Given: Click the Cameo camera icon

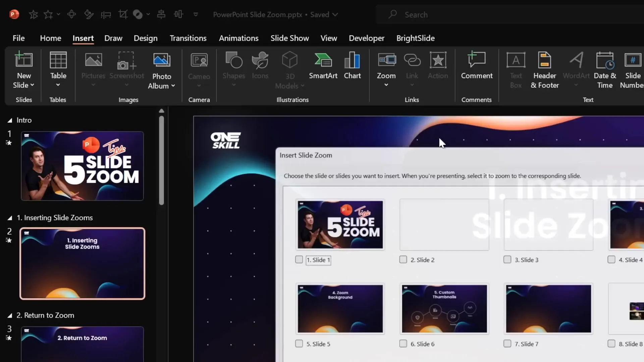Looking at the screenshot, I should click(199, 60).
